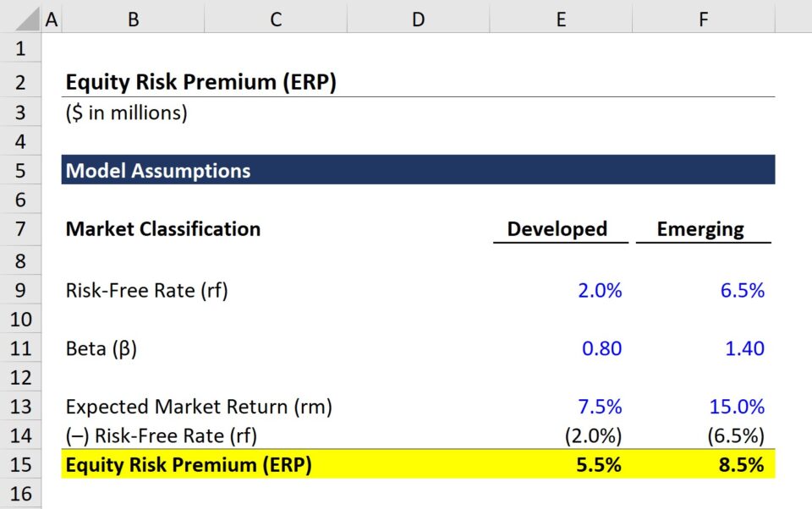This screenshot has height=509, width=812.
Task: Select column header B
Action: point(133,17)
